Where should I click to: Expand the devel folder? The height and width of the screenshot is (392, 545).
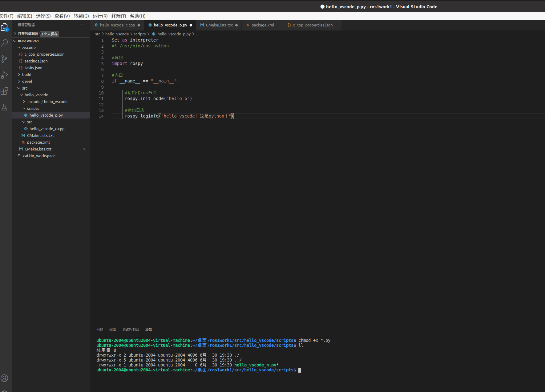coord(27,81)
